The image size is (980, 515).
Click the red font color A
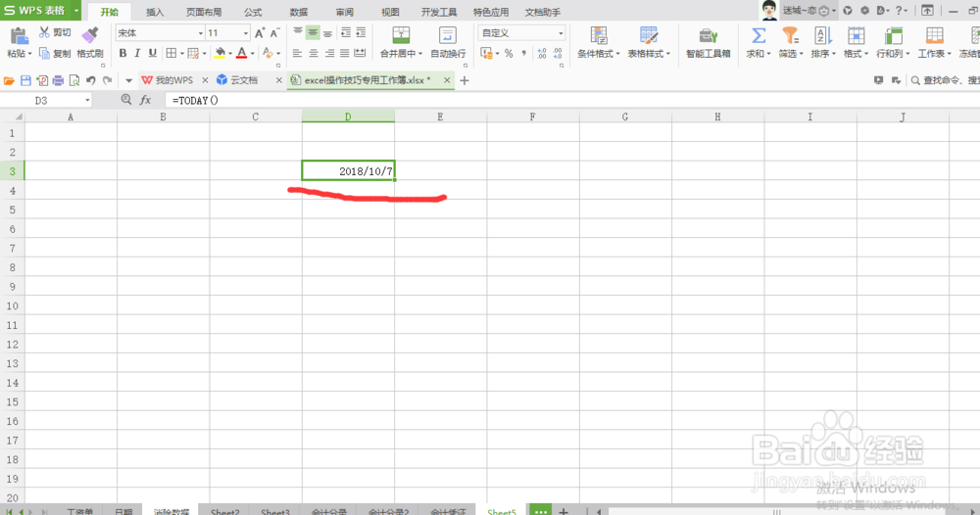241,54
